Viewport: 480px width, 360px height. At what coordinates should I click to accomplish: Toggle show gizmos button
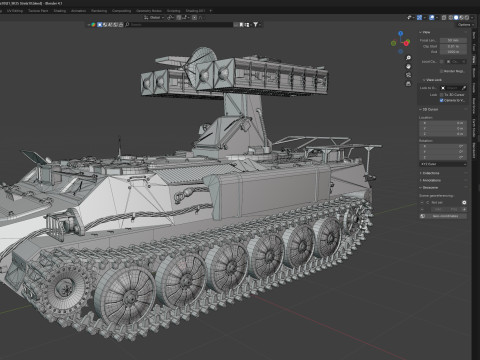419,17
